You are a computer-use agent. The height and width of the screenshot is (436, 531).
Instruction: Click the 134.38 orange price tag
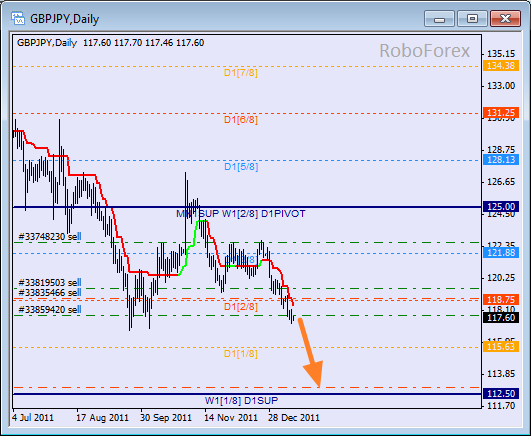(x=501, y=66)
